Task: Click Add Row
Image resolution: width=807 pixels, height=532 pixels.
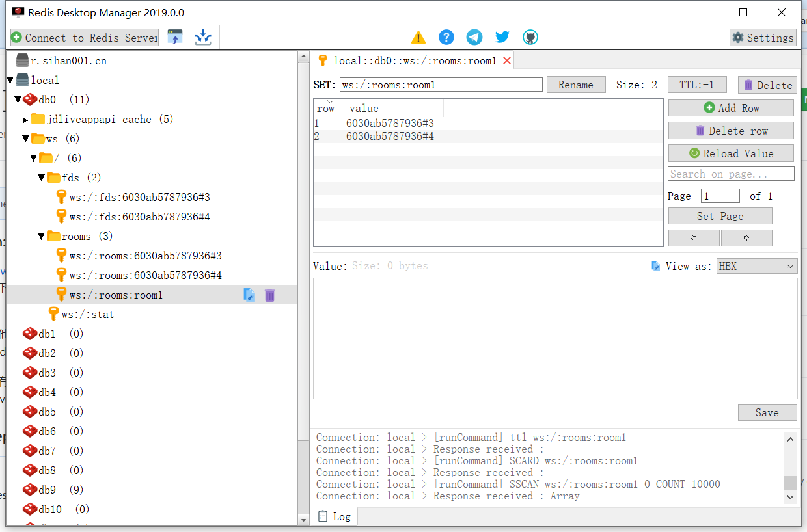Action: point(731,108)
